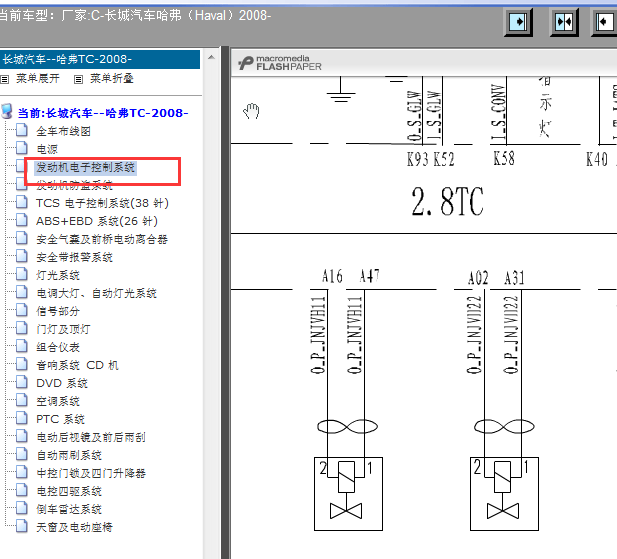The image size is (617, 559).
Task: Click the page icon beside TCS 电子控制系统
Action: [22, 202]
